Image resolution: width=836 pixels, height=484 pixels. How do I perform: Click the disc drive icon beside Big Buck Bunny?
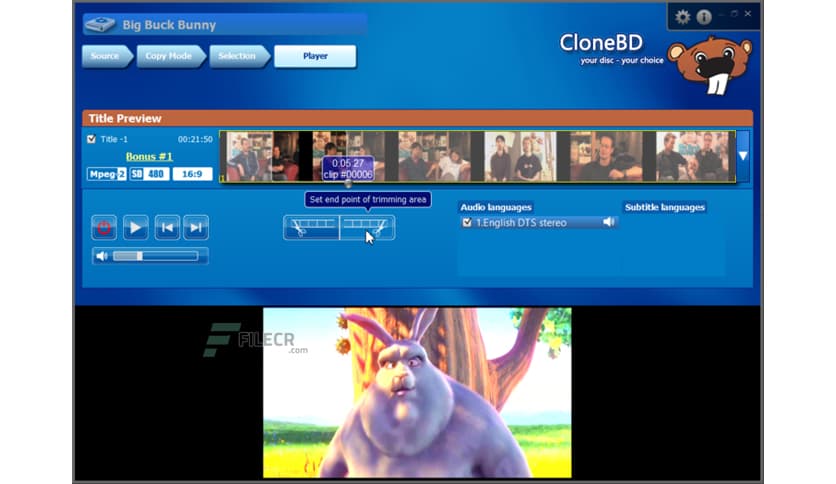[100, 25]
